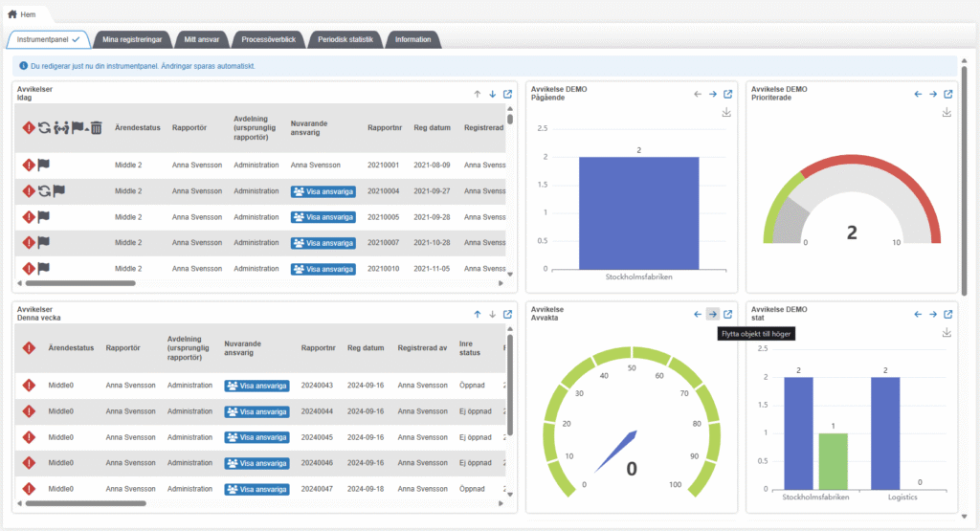Click the flag icon in row 20210001
This screenshot has height=531, width=980.
tap(43, 165)
